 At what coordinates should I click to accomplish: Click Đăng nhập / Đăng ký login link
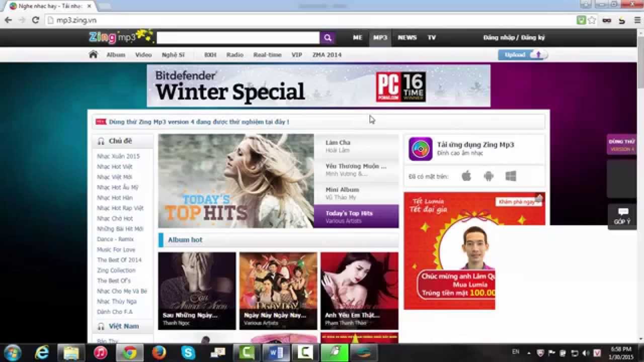point(514,38)
